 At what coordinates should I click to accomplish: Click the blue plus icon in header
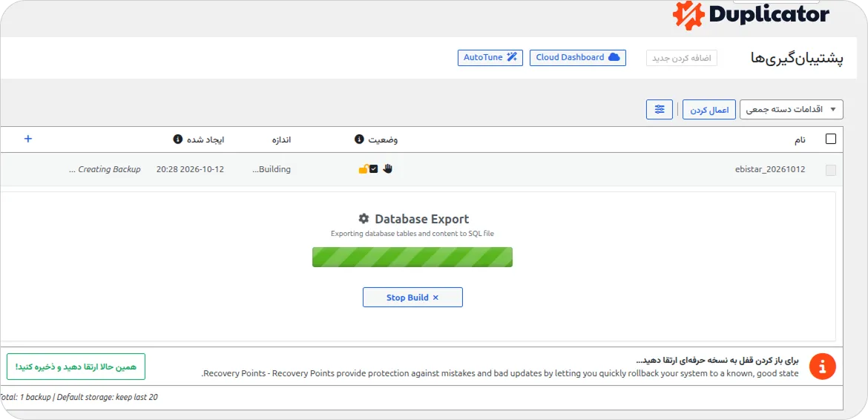click(x=28, y=139)
